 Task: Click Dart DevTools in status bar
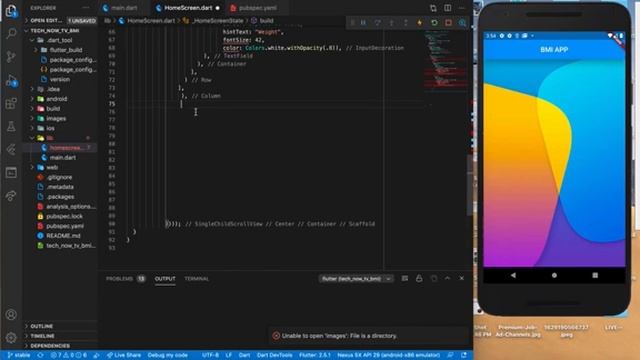[274, 355]
